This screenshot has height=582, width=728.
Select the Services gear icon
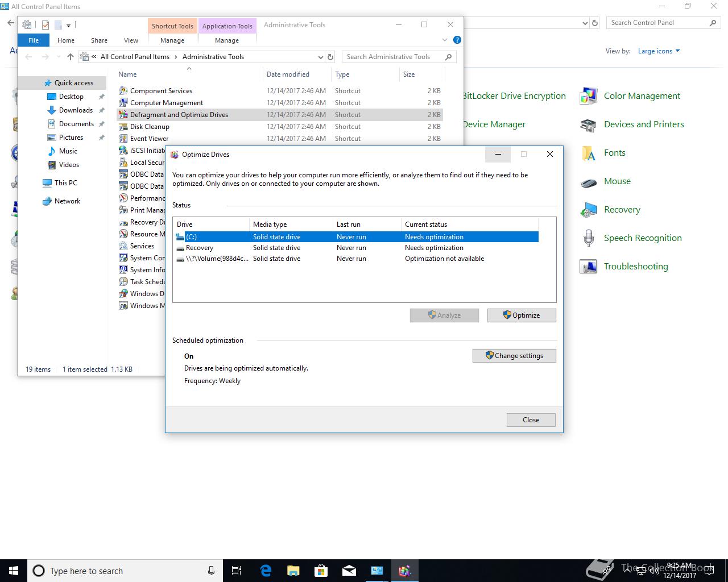(123, 246)
